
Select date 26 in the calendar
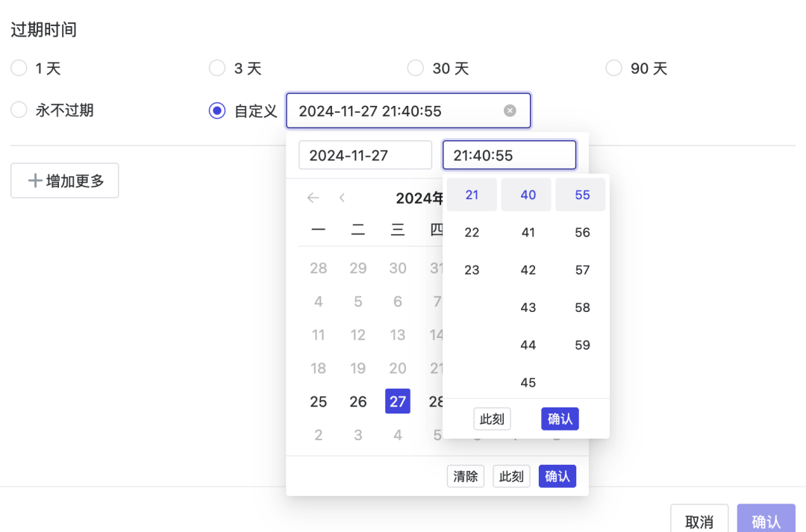click(357, 401)
